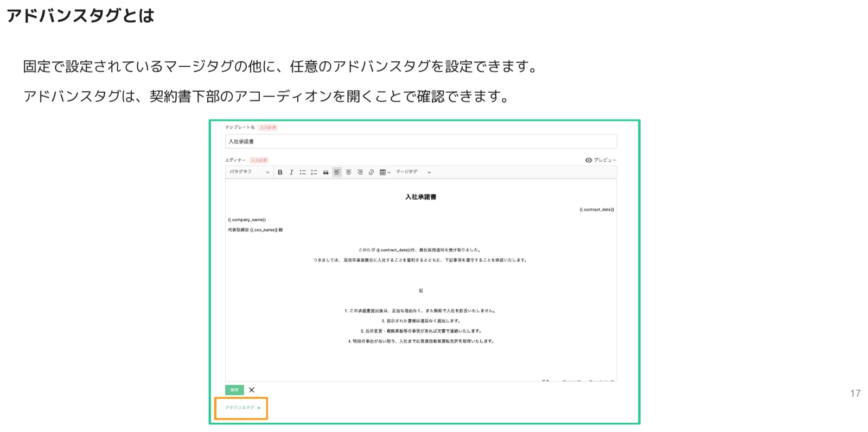
Task: Click the 記 character in the document
Action: point(421,291)
